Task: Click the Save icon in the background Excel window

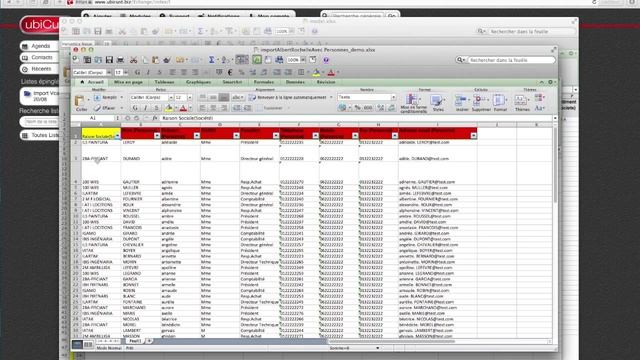Action: click(98, 31)
